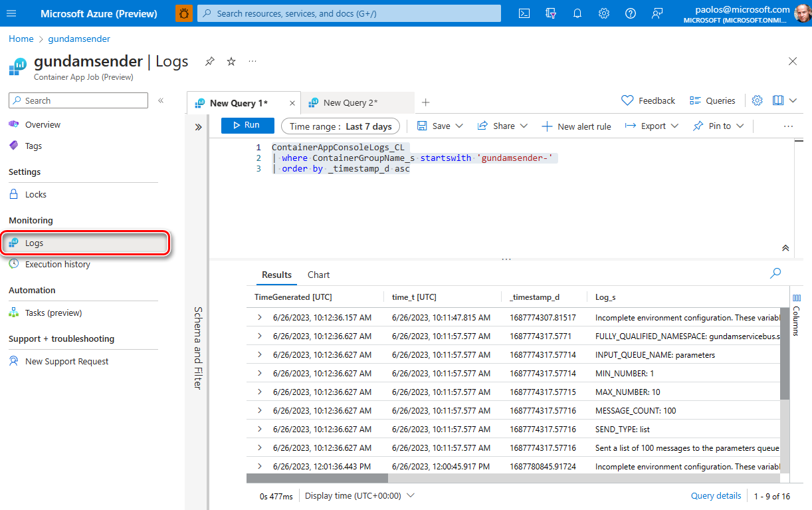Open the Pin to dropdown
This screenshot has width=812, height=510.
[x=718, y=126]
